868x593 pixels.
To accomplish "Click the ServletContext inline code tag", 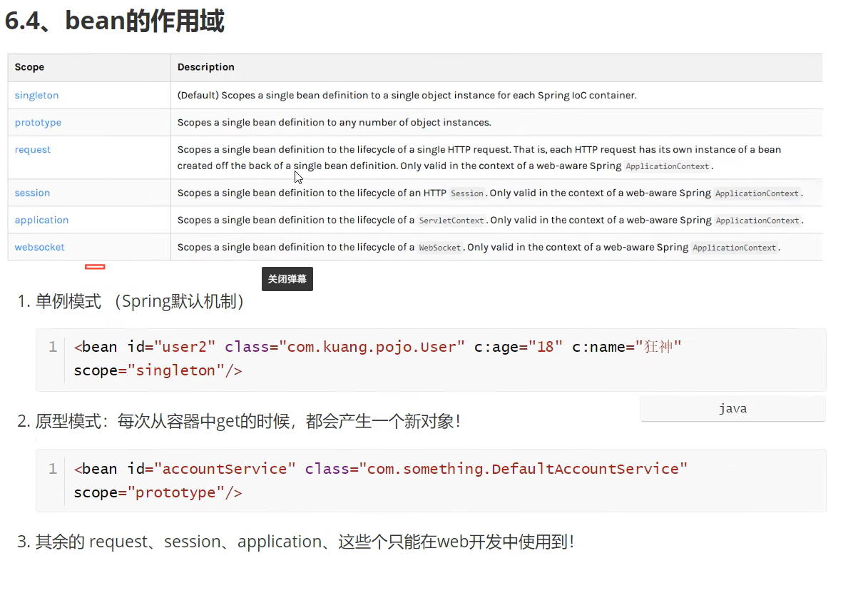I will pyautogui.click(x=451, y=221).
